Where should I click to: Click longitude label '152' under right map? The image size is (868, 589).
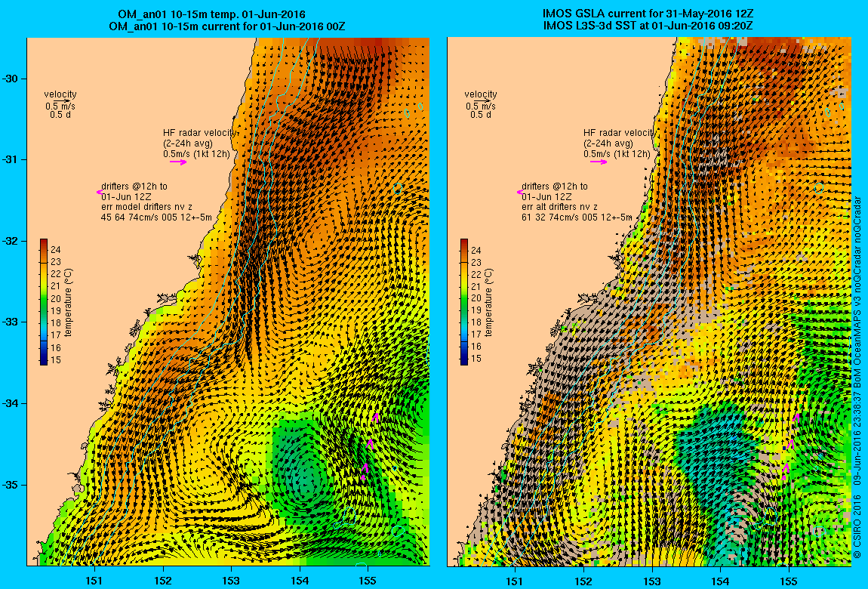[x=583, y=581]
